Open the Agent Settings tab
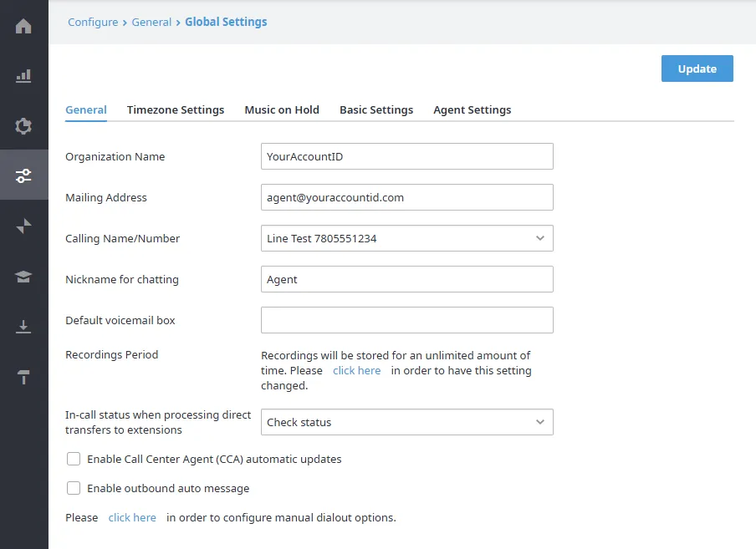 [x=472, y=109]
